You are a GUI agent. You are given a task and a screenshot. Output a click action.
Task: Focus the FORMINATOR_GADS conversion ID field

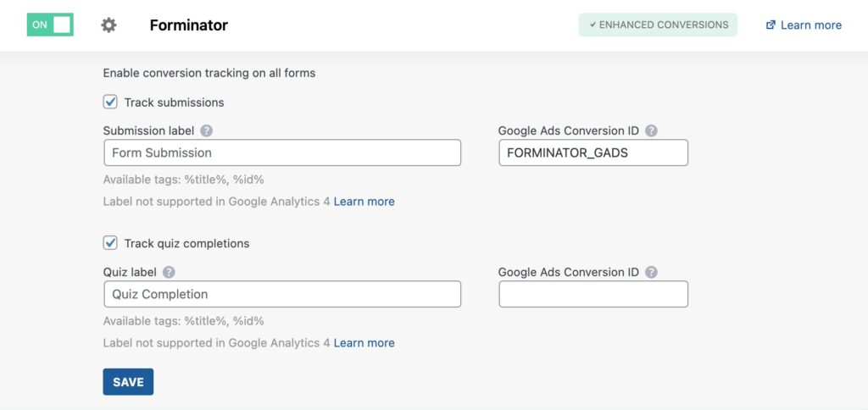(593, 152)
